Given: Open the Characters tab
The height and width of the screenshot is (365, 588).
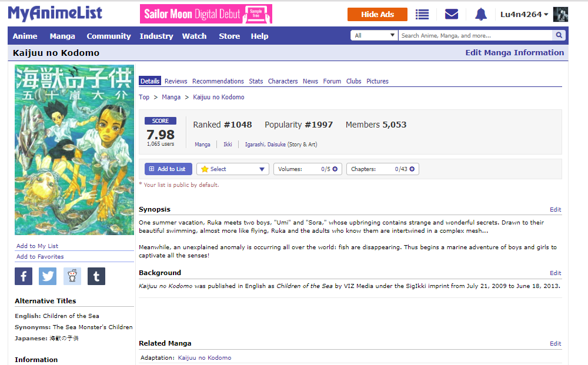Looking at the screenshot, I should [283, 81].
